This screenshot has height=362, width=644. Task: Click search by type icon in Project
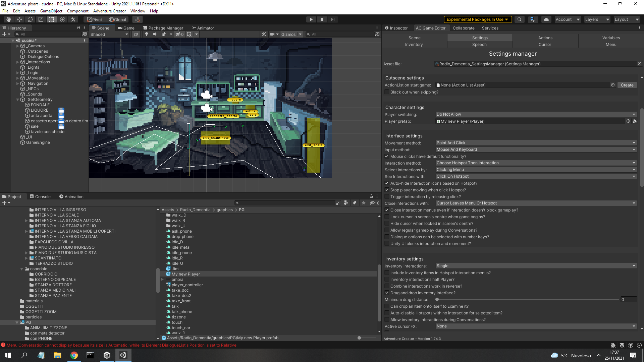pos(346,203)
